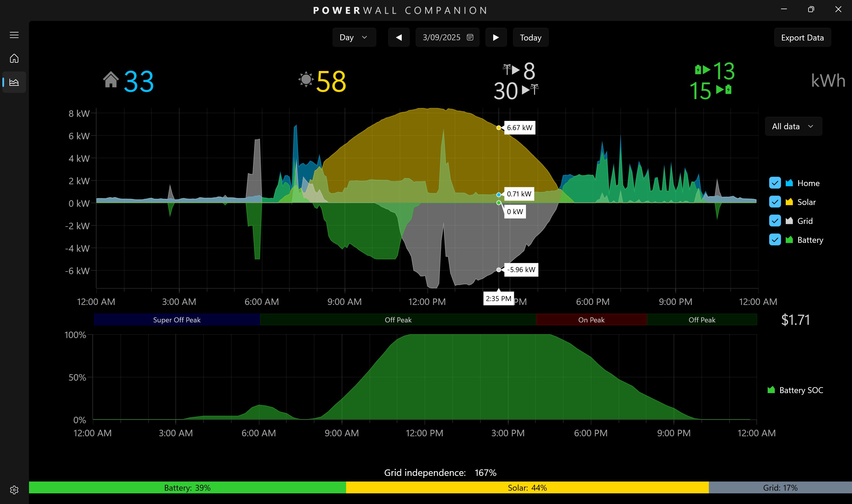The image size is (852, 504).
Task: Click the On Peak band above the chart
Action: [x=591, y=320]
